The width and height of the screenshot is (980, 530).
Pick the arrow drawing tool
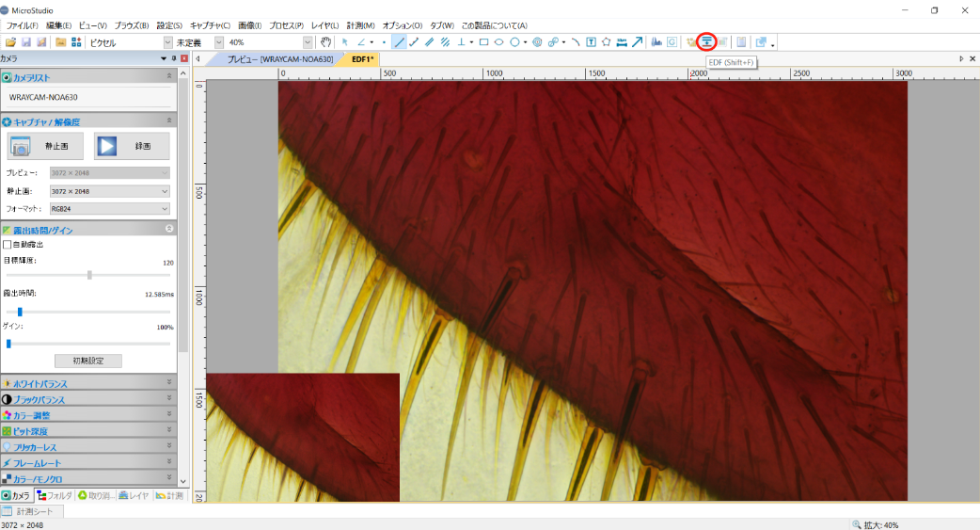pyautogui.click(x=637, y=42)
